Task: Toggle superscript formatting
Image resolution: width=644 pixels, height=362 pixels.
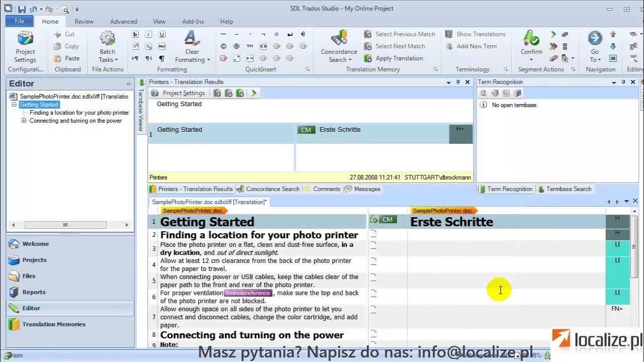Action: pos(135,46)
